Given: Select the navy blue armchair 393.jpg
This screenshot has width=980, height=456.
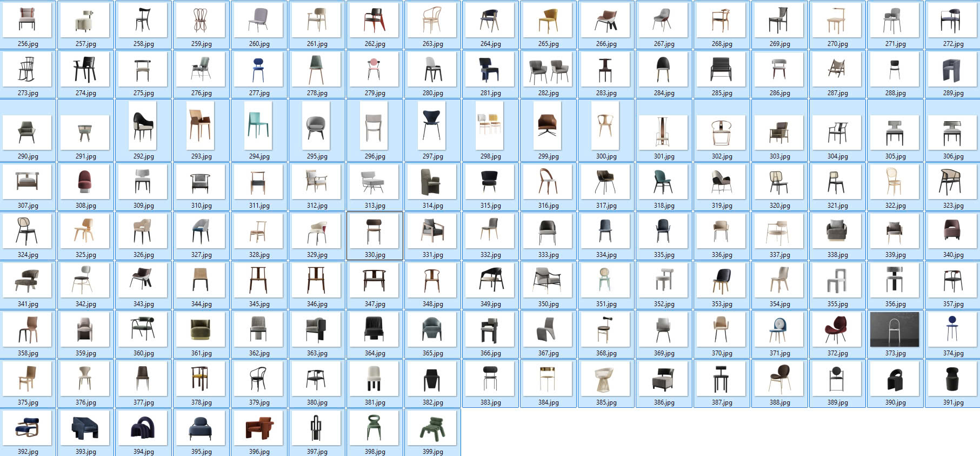Looking at the screenshot, I should [x=85, y=427].
